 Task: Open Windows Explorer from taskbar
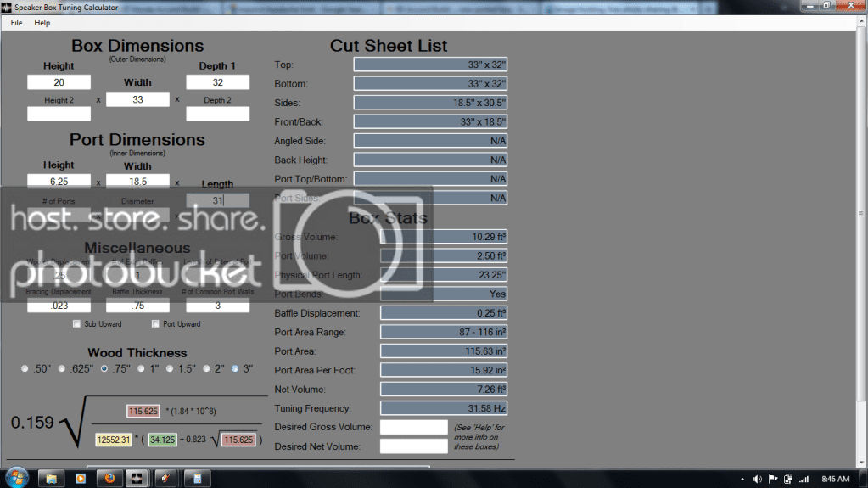tap(51, 479)
